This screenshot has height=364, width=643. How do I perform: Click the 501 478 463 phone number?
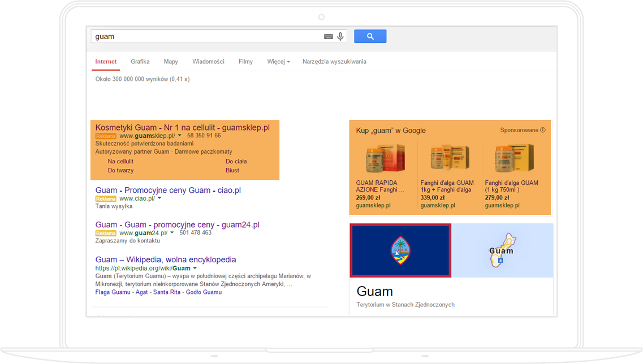pos(196,232)
